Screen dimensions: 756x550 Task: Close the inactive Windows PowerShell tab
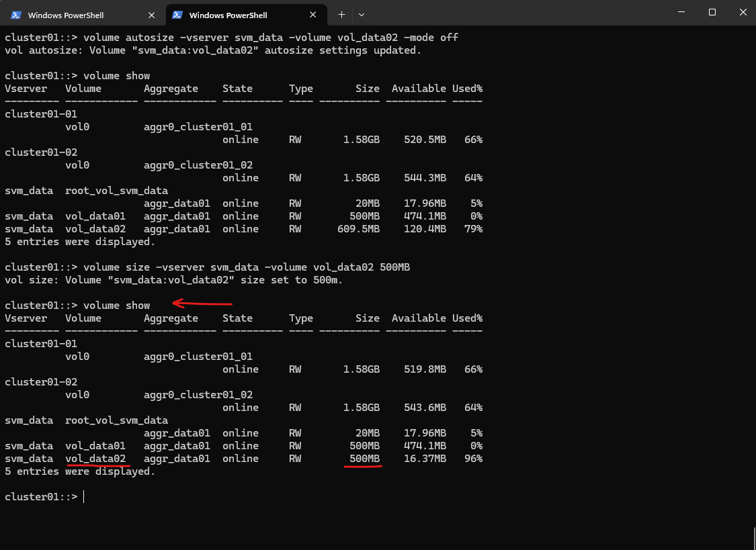pos(151,15)
